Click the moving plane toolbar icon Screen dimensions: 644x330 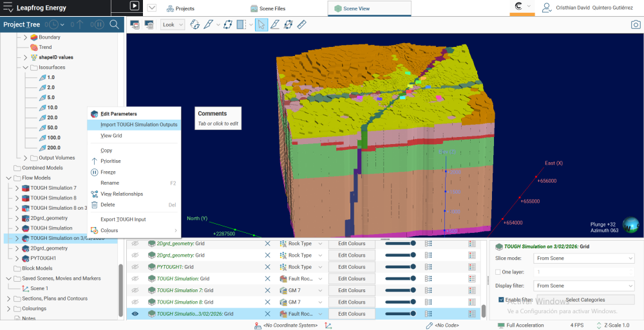tap(289, 24)
